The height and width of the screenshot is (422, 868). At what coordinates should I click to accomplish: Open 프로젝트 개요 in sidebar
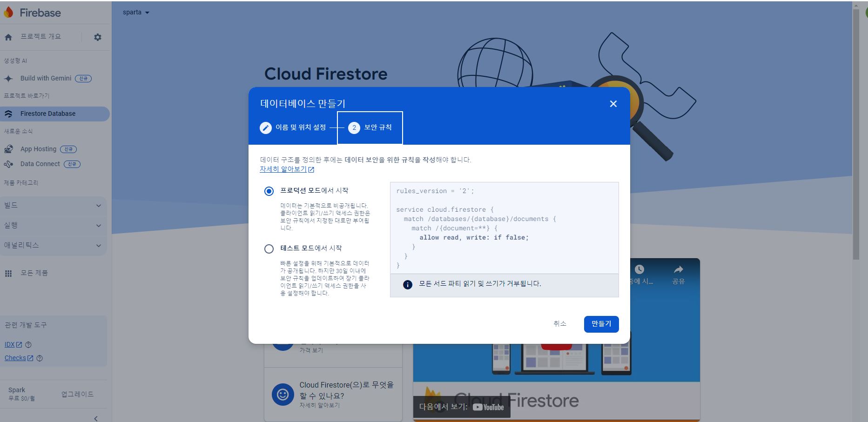tap(40, 37)
